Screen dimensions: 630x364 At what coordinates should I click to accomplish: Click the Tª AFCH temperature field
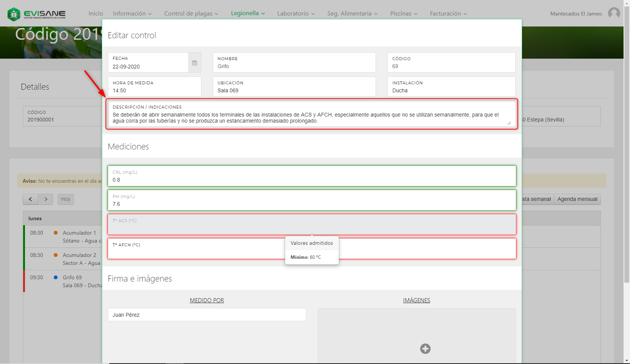point(197,252)
